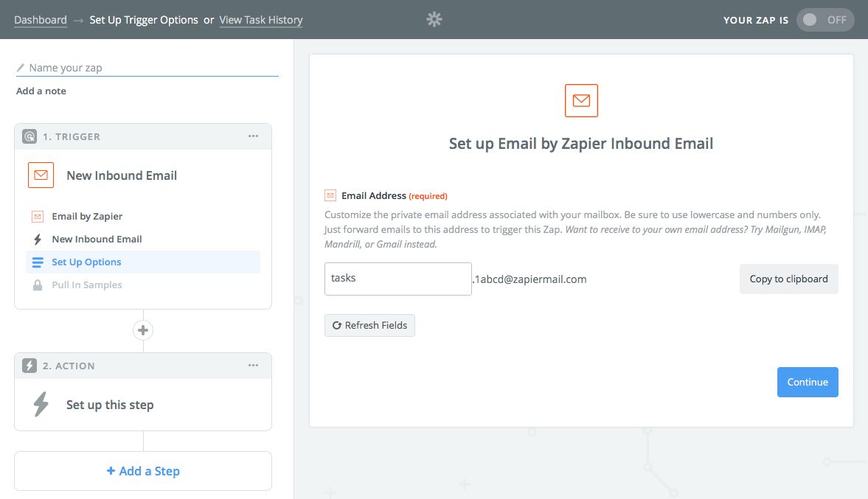868x499 pixels.
Task: Click Refresh Fields button
Action: pyautogui.click(x=369, y=325)
